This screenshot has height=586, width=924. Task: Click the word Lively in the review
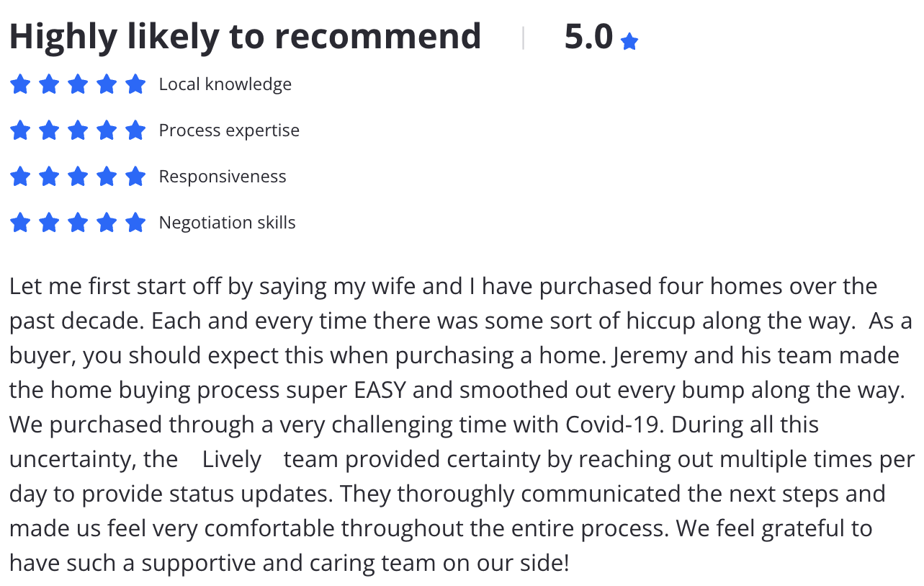tap(231, 459)
